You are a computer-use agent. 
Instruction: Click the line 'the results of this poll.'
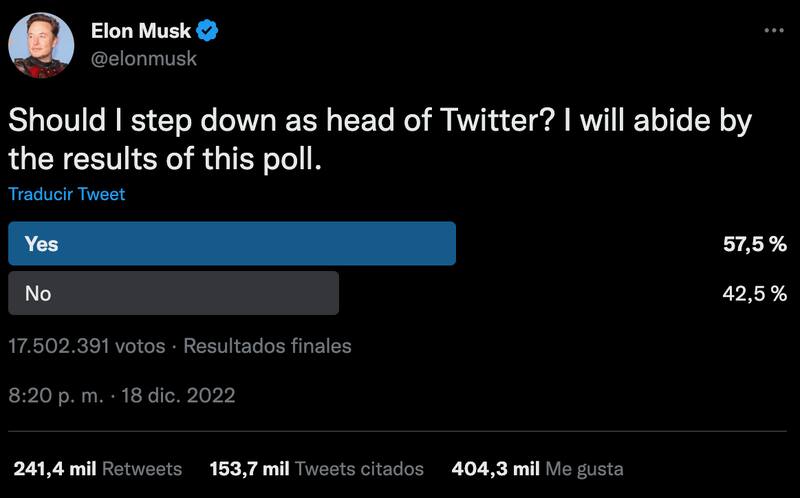(165, 158)
